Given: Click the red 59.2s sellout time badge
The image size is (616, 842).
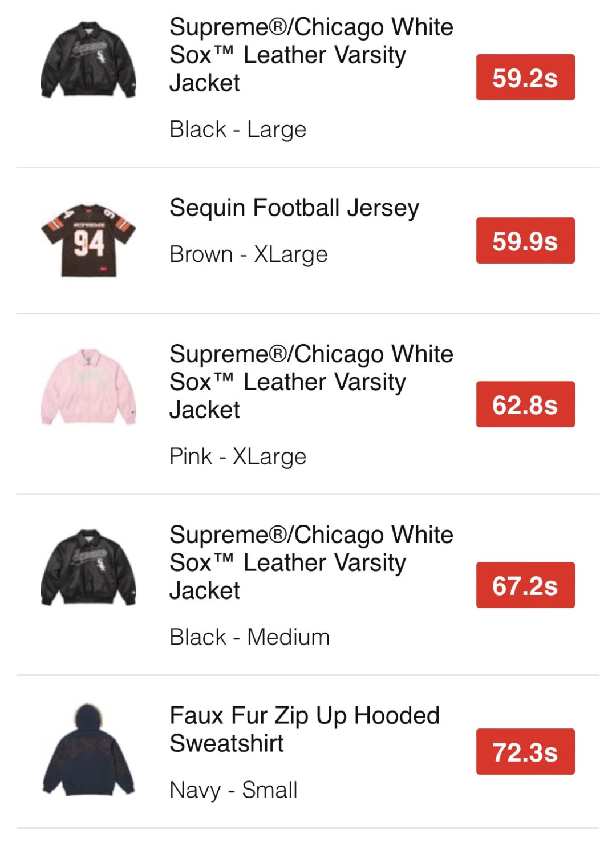Looking at the screenshot, I should pos(525,78).
